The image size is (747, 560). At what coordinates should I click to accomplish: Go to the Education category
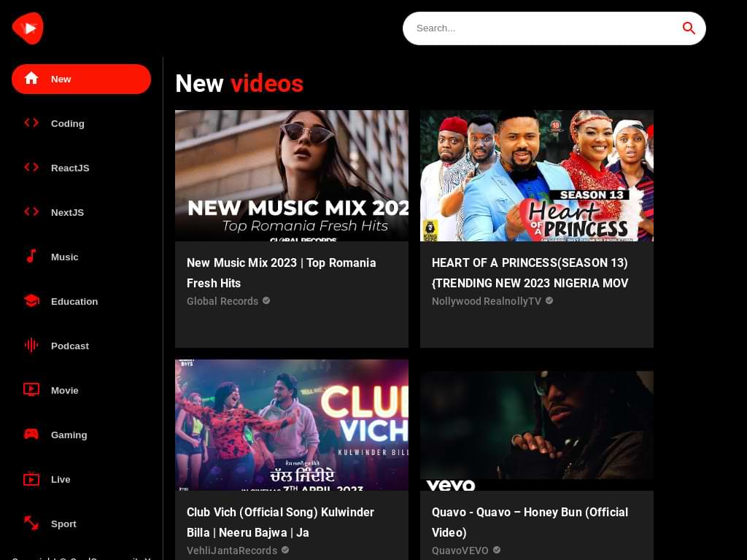(x=82, y=301)
